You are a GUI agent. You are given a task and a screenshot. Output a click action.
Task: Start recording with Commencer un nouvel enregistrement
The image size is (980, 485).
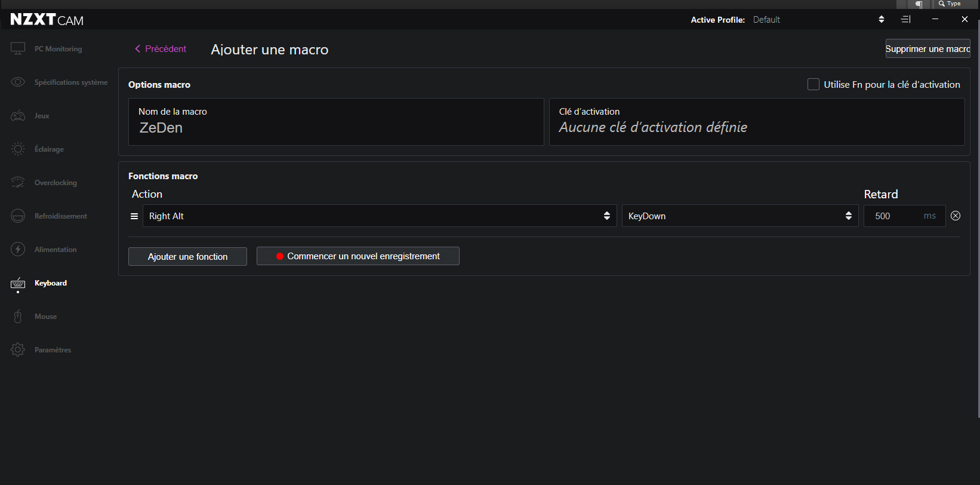point(358,256)
